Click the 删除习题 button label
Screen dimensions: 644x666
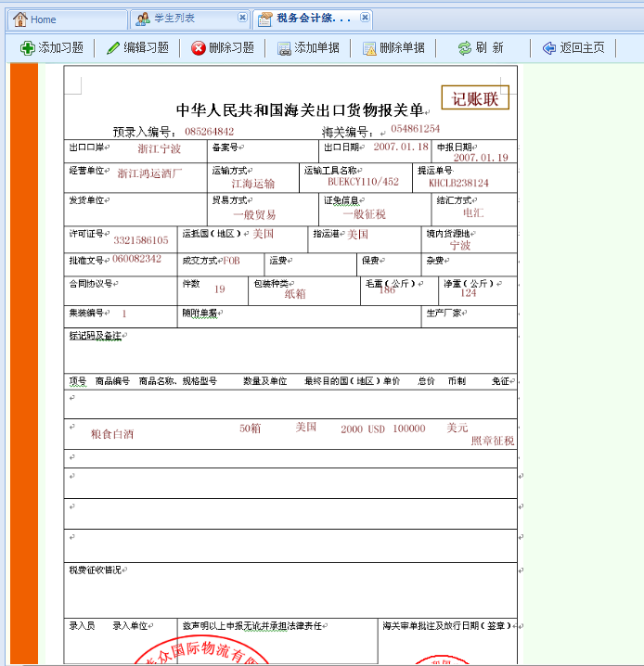tap(231, 47)
